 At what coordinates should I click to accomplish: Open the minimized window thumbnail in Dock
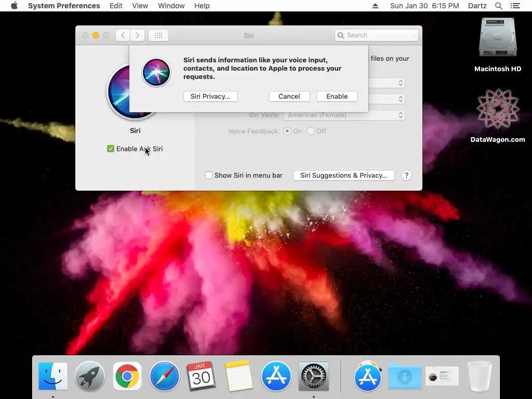click(442, 376)
